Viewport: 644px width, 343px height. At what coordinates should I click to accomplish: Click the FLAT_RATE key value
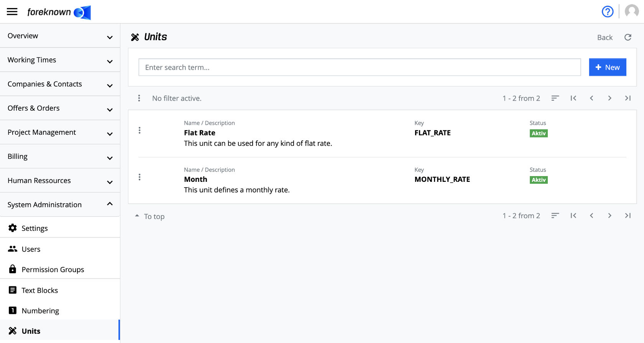coord(432,133)
